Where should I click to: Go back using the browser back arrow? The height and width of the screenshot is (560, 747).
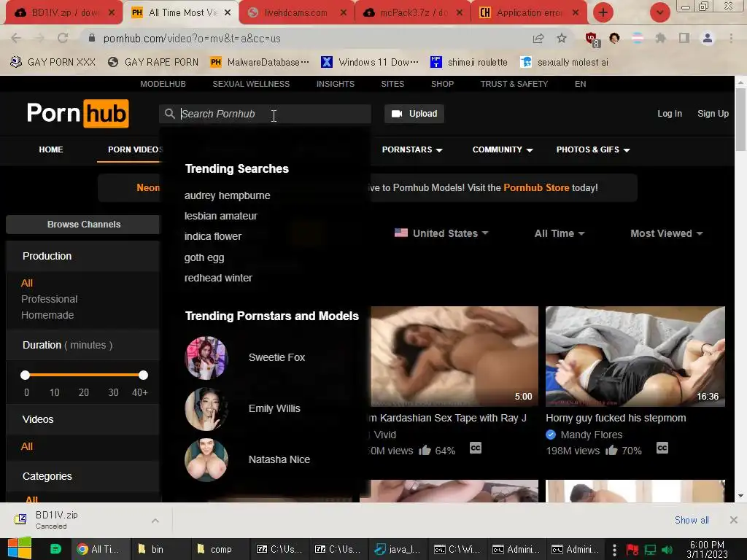[x=16, y=38]
